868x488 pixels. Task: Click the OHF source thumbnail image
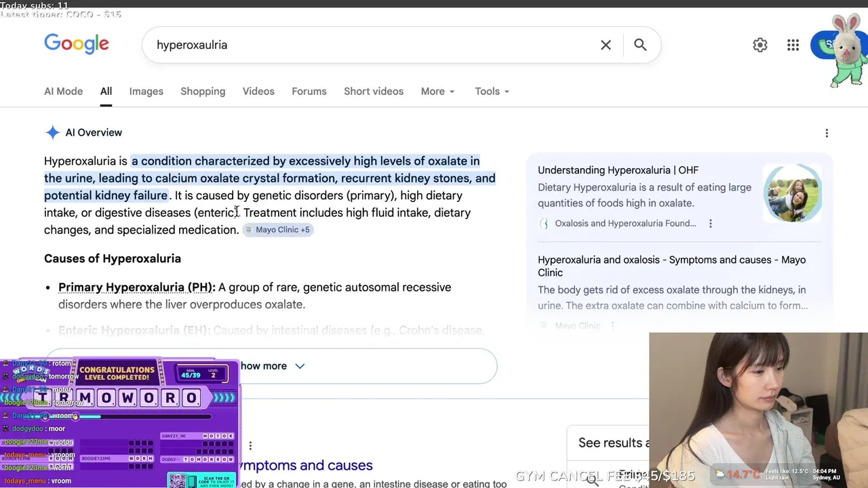click(x=792, y=193)
